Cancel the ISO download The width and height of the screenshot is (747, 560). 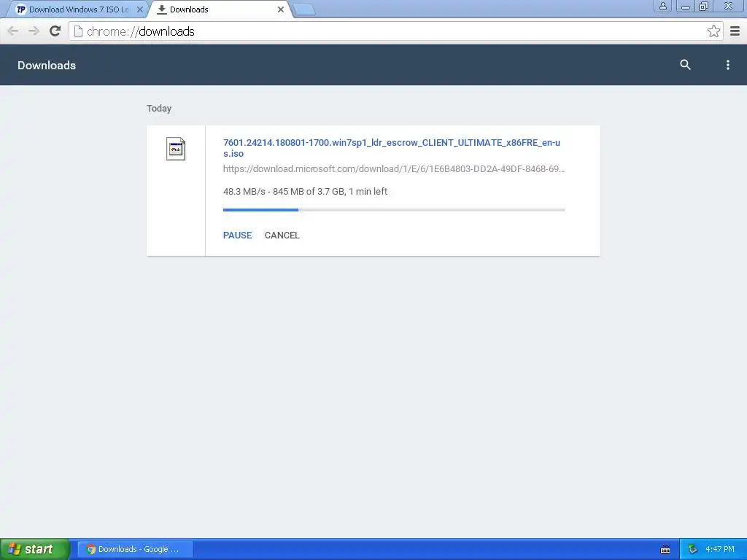click(x=282, y=236)
